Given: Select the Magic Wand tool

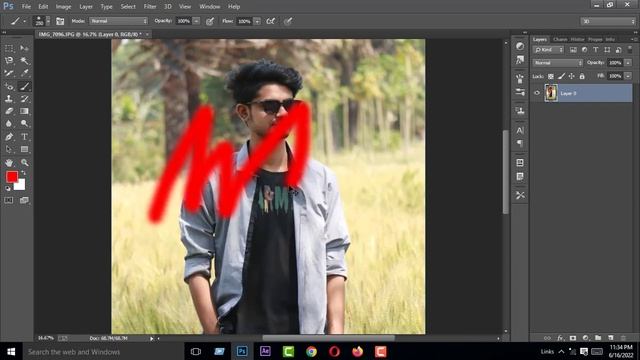Looking at the screenshot, I should pos(24,61).
